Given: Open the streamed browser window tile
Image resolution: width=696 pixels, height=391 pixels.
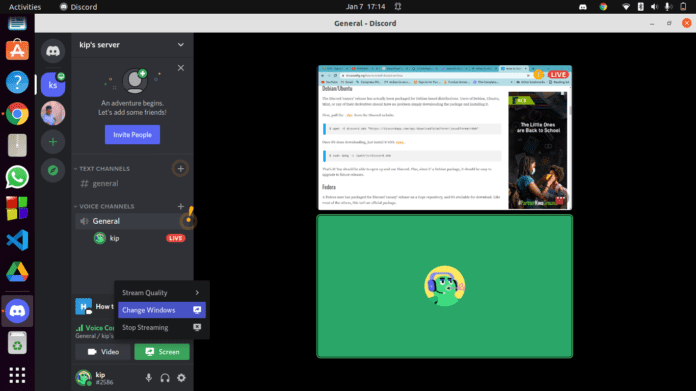Looking at the screenshot, I should (445, 138).
